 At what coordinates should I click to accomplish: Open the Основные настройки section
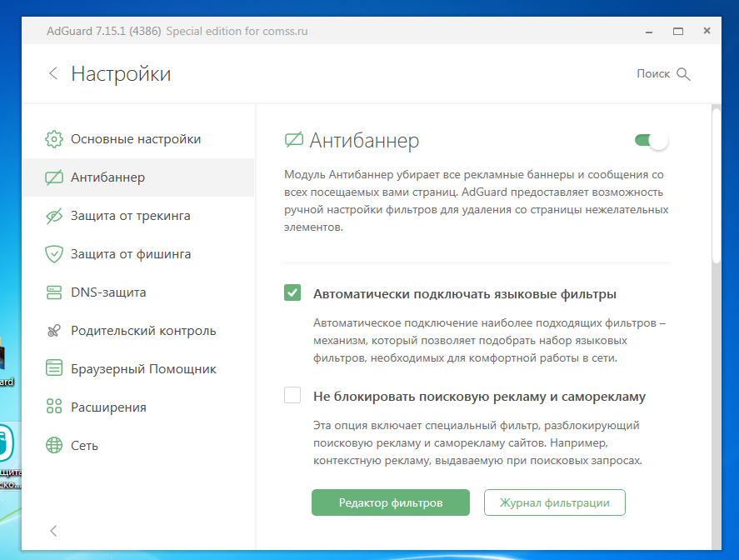(138, 139)
